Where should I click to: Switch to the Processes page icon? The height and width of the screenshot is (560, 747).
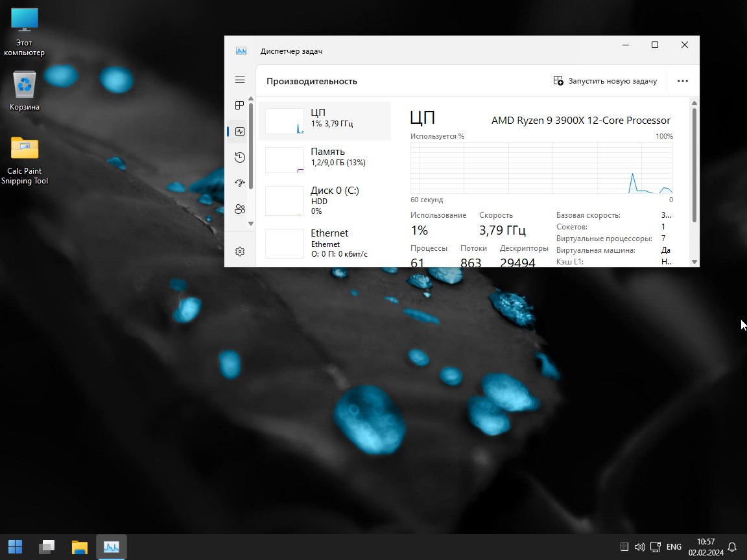pos(240,105)
